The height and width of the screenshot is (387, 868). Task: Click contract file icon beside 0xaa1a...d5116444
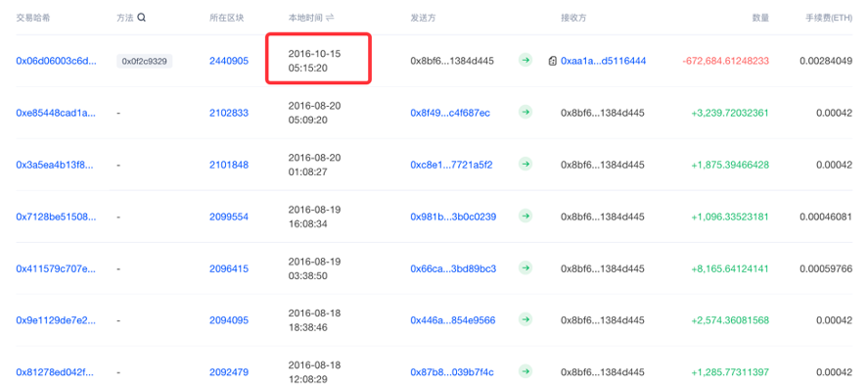tap(553, 61)
